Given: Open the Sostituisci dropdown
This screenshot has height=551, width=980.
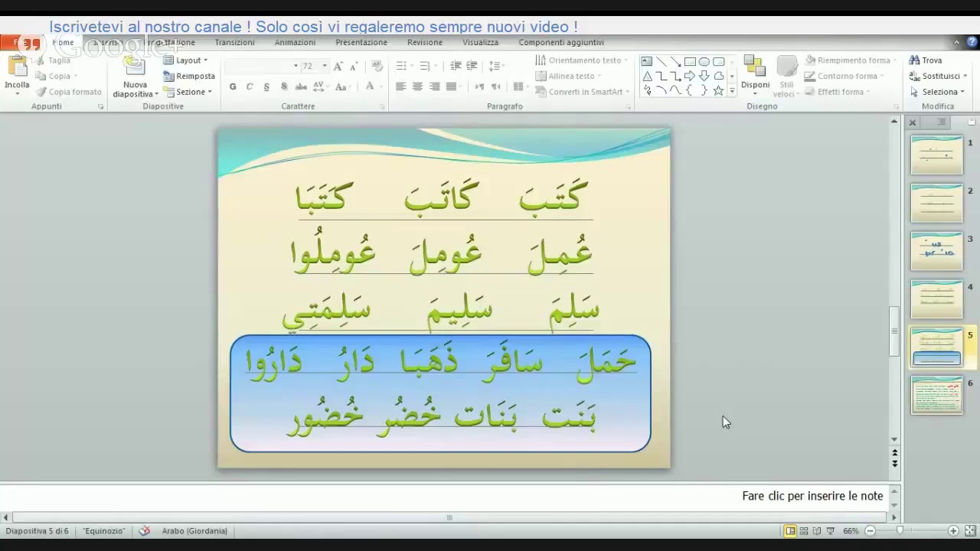Looking at the screenshot, I should pyautogui.click(x=939, y=76).
